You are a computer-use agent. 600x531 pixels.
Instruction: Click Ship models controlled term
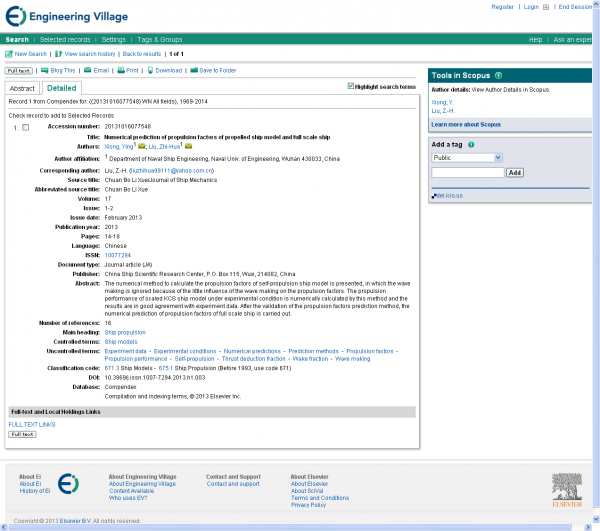tap(121, 342)
